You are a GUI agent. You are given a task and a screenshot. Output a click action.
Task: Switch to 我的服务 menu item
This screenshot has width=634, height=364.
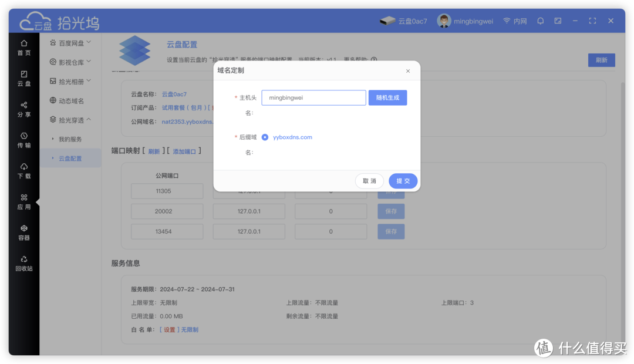pyautogui.click(x=70, y=139)
